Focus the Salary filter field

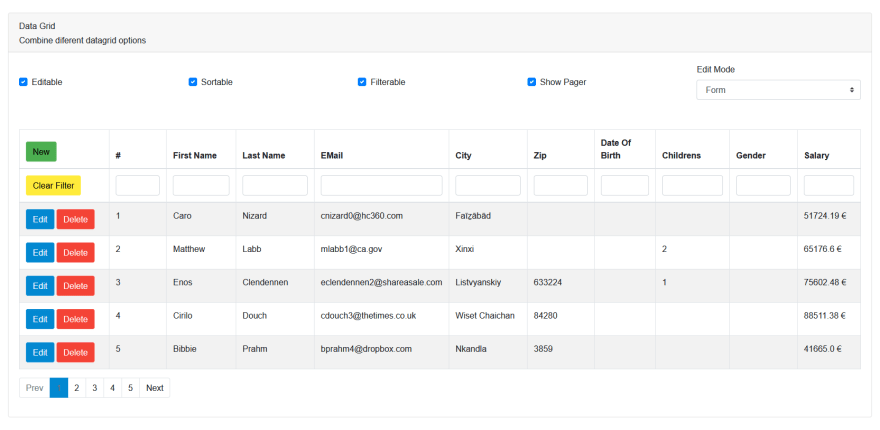829,185
